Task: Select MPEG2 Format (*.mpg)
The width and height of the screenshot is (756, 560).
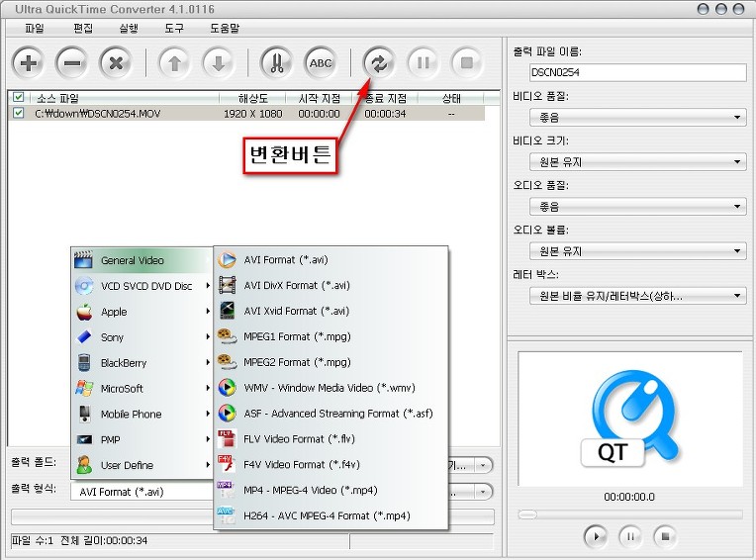Action: [x=331, y=362]
